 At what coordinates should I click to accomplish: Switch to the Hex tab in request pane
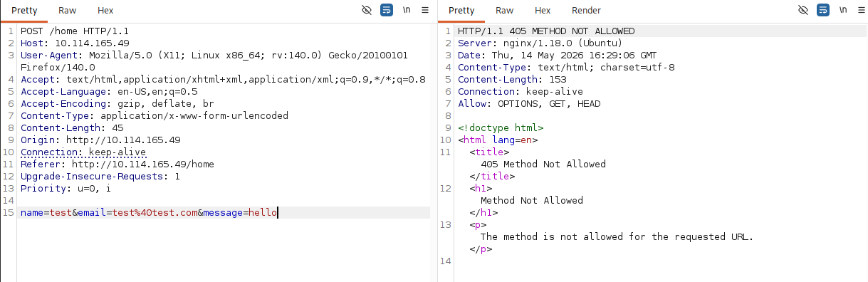click(105, 11)
